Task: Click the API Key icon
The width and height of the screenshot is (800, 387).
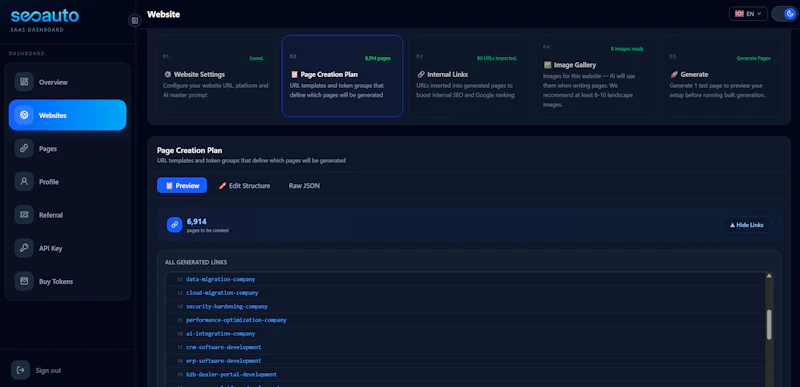Action: tap(24, 248)
